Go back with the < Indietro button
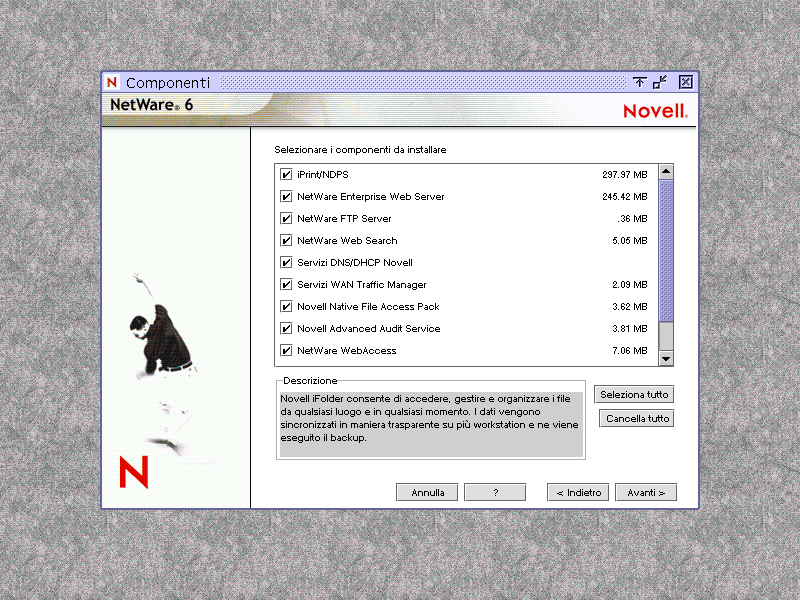The width and height of the screenshot is (800, 600). coord(578,492)
